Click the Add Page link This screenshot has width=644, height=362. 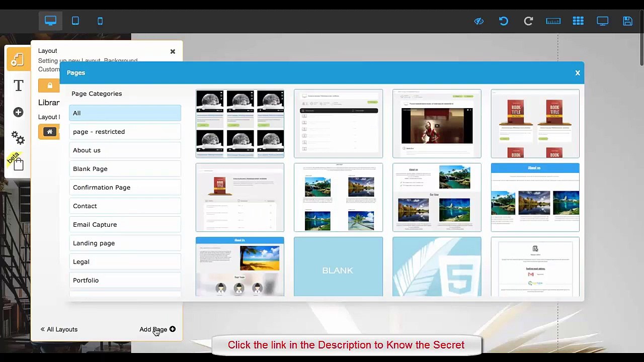[x=157, y=329]
